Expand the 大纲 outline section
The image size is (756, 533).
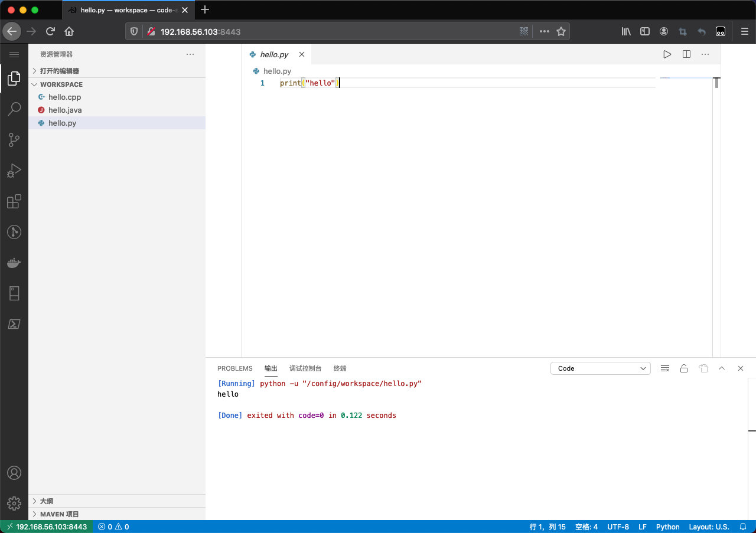point(117,501)
